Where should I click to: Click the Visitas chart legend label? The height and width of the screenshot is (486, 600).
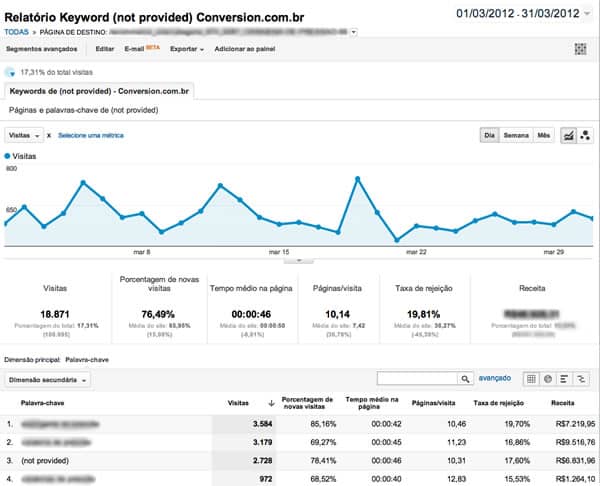(24, 156)
